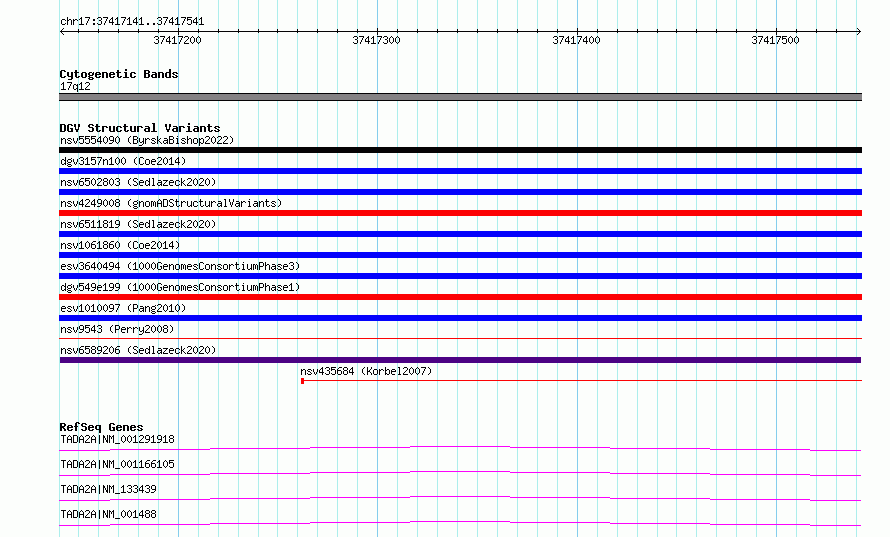Screen dimensions: 890x537
Task: Open the dgv3157n100 (Coe2014) label
Action: (x=123, y=161)
